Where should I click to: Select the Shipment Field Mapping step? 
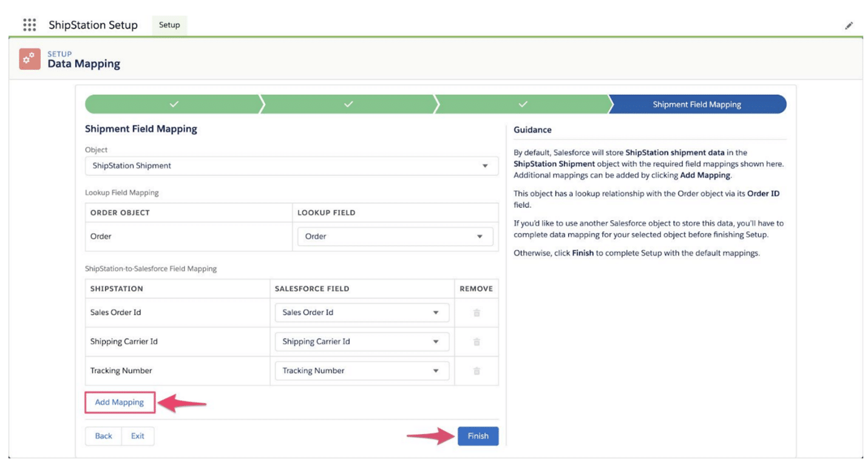point(697,104)
